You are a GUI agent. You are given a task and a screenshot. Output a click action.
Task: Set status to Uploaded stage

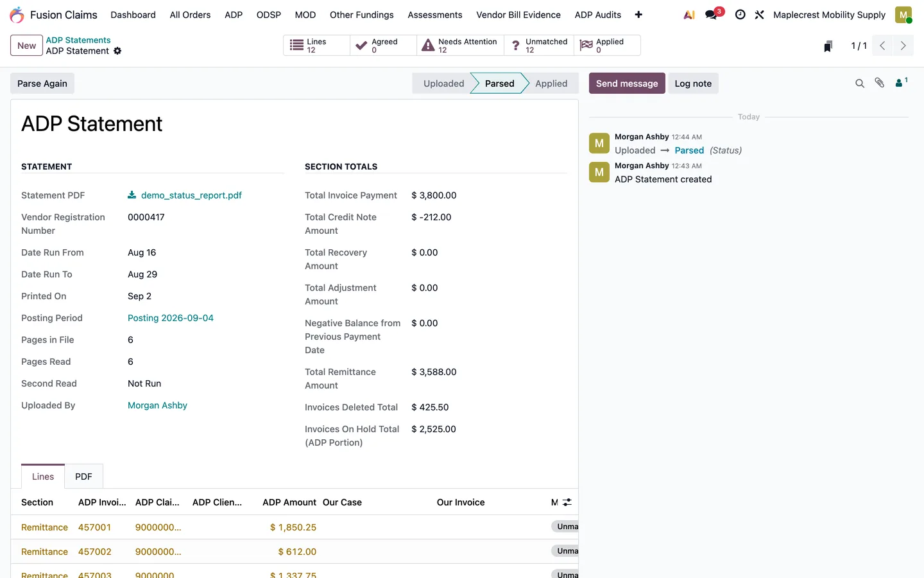pos(443,83)
